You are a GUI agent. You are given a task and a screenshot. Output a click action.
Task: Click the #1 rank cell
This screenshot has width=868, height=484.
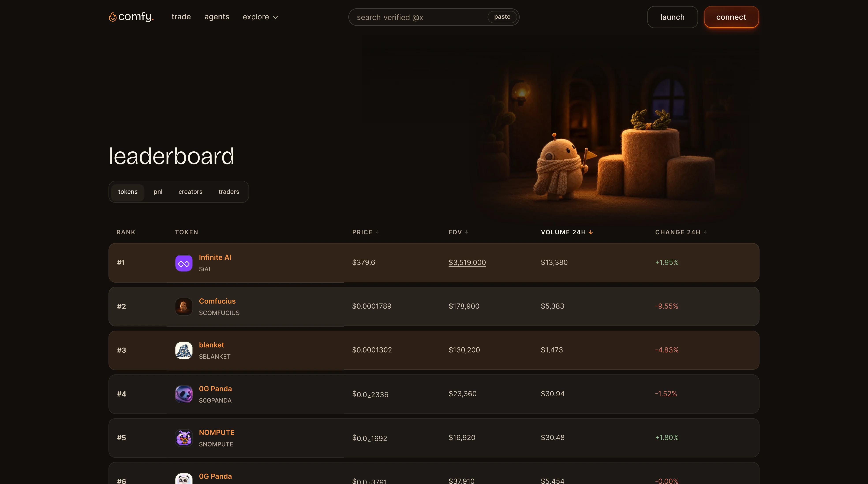click(x=121, y=263)
